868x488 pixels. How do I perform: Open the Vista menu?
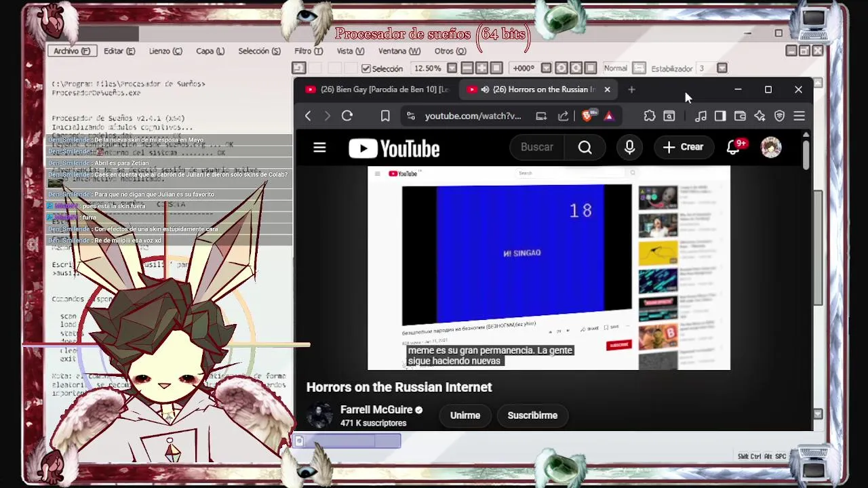pos(351,51)
